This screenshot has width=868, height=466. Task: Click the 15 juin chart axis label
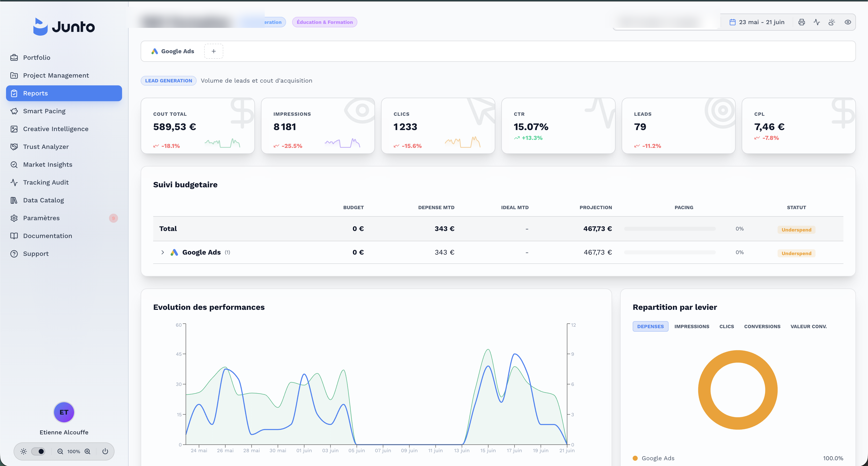(488, 450)
